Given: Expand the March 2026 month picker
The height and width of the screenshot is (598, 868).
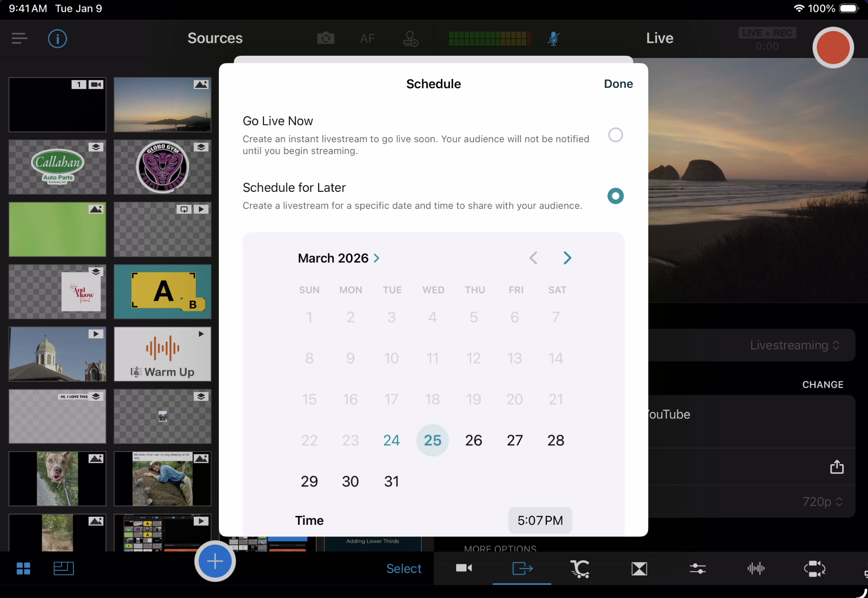Looking at the screenshot, I should pyautogui.click(x=338, y=258).
